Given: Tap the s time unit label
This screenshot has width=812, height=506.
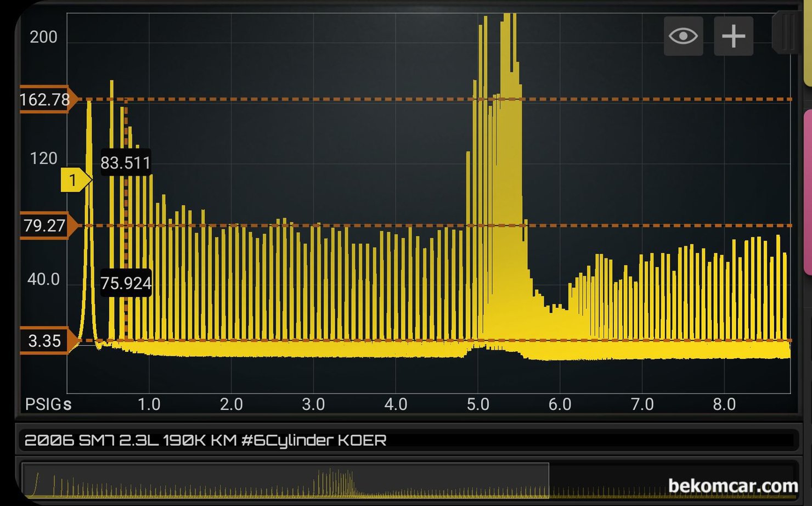Looking at the screenshot, I should coord(67,404).
